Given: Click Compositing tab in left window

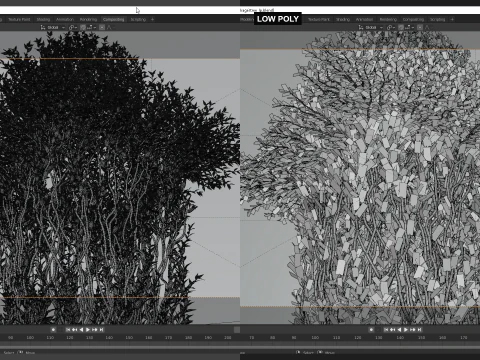Looking at the screenshot, I should [x=113, y=19].
